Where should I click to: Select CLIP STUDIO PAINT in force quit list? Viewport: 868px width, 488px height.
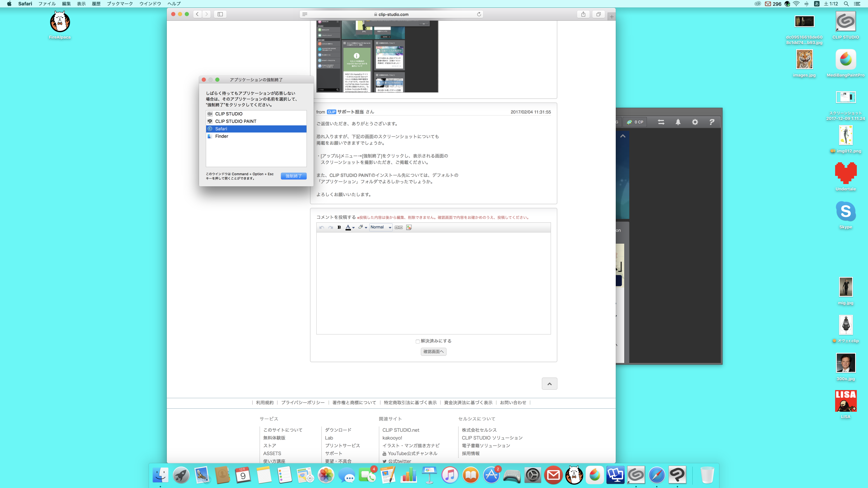236,121
